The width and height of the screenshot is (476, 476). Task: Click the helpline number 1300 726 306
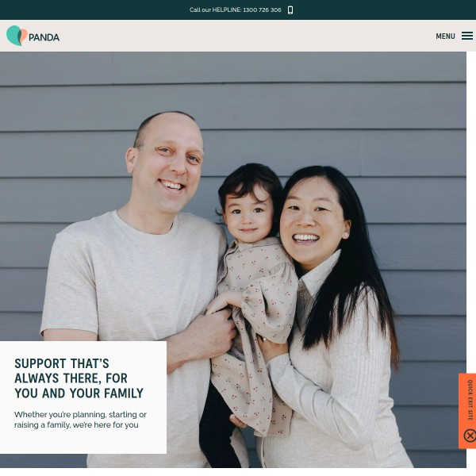click(262, 10)
